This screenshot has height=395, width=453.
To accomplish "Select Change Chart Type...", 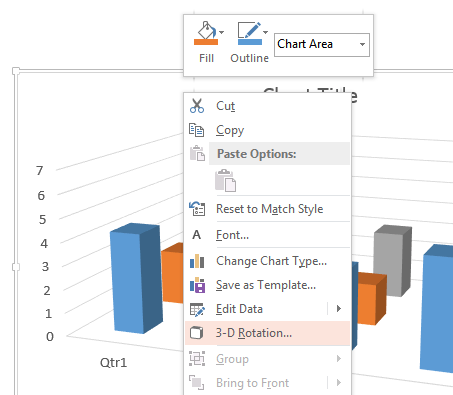I will tap(267, 261).
